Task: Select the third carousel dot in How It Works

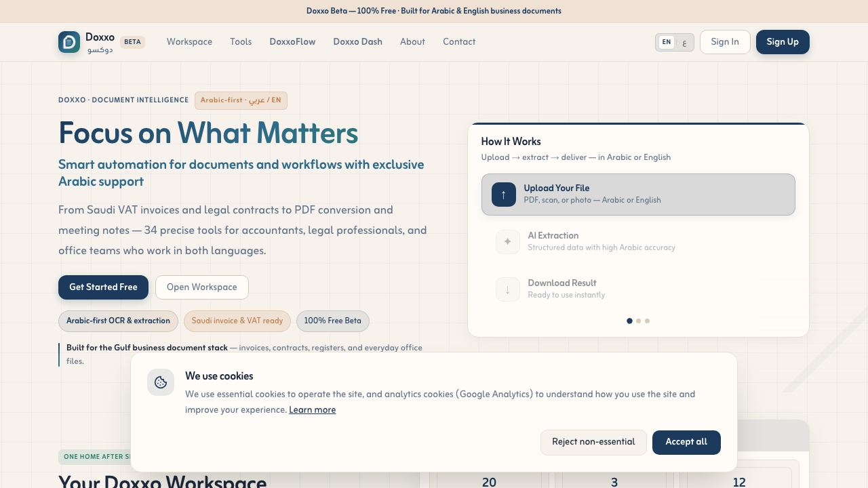Action: 647,321
